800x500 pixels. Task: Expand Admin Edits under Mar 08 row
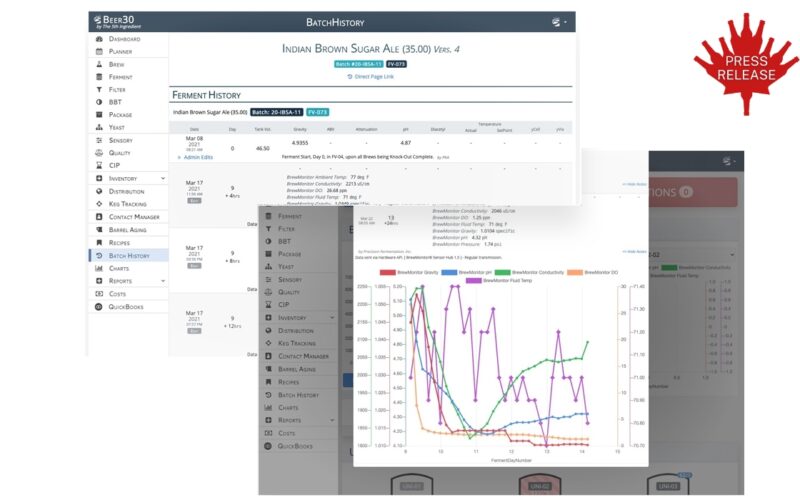point(195,157)
